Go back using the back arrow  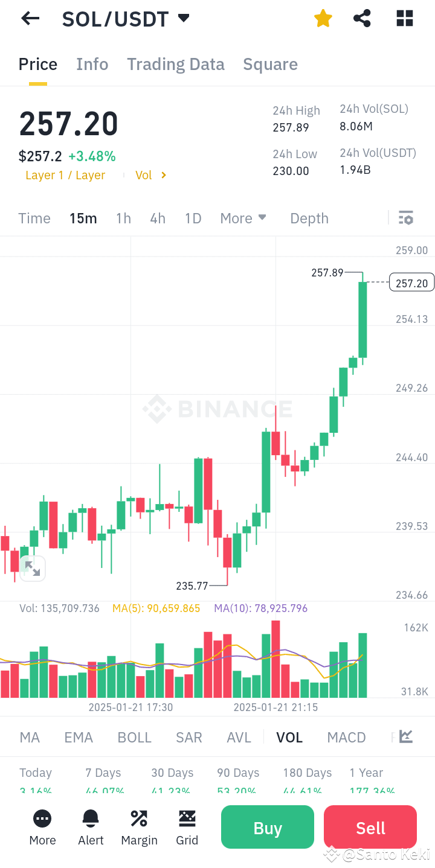[x=30, y=18]
